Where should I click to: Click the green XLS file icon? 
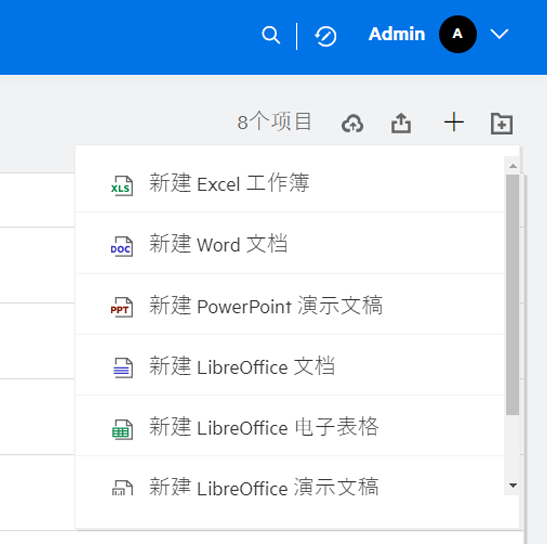[x=121, y=185]
